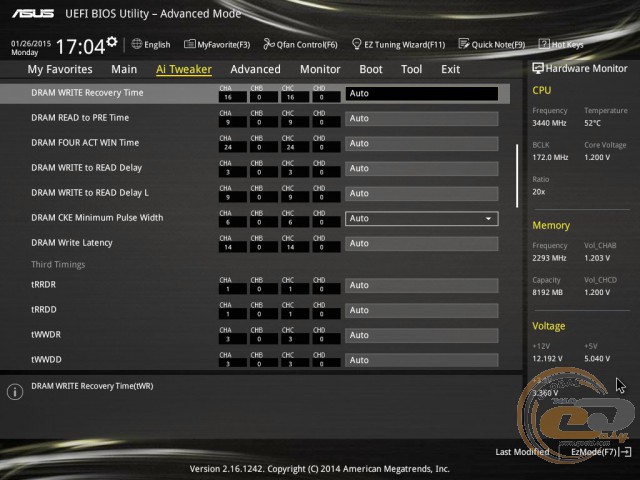Image resolution: width=640 pixels, height=480 pixels.
Task: Open DRAM CKE Minimum Pulse Width dropdown arrow
Action: point(488,219)
